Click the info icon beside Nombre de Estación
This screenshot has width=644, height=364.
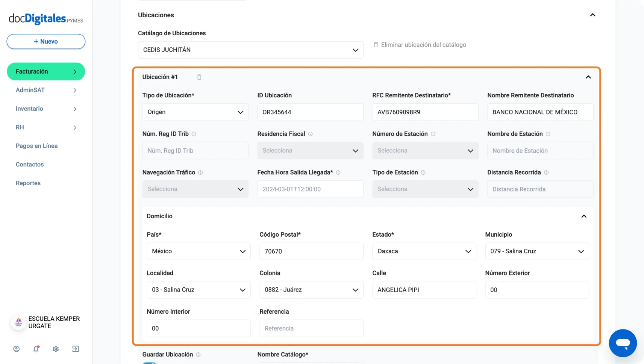tap(548, 134)
